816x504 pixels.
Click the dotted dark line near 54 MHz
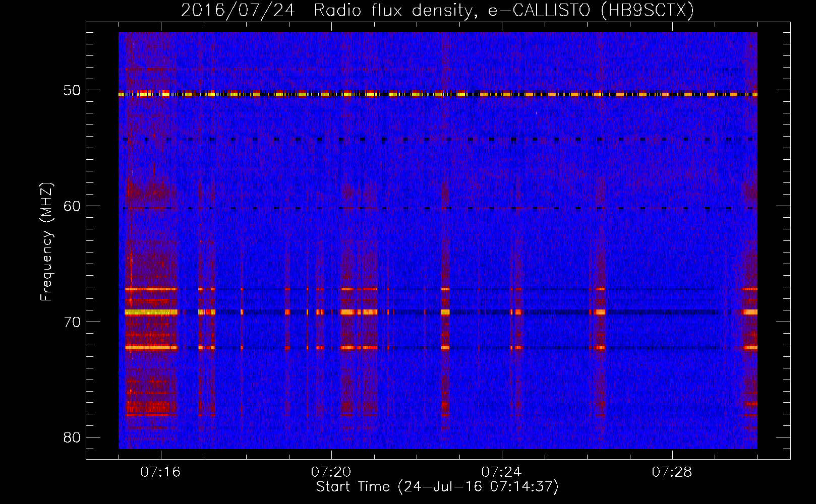click(438, 139)
